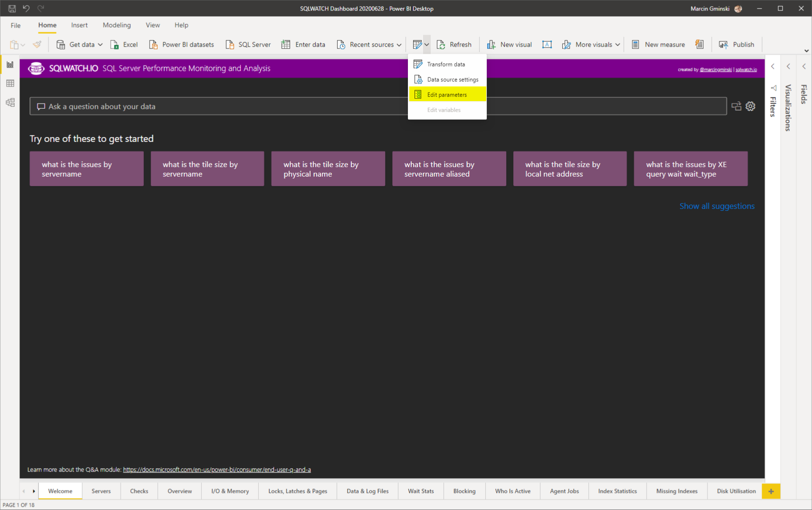The height and width of the screenshot is (510, 812).
Task: Click the Quick measure icon
Action: click(x=699, y=45)
